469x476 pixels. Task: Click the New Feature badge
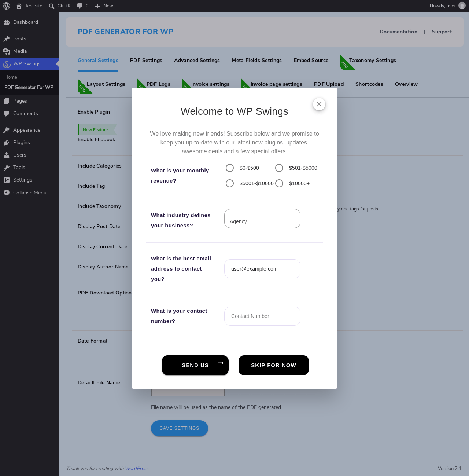97,130
